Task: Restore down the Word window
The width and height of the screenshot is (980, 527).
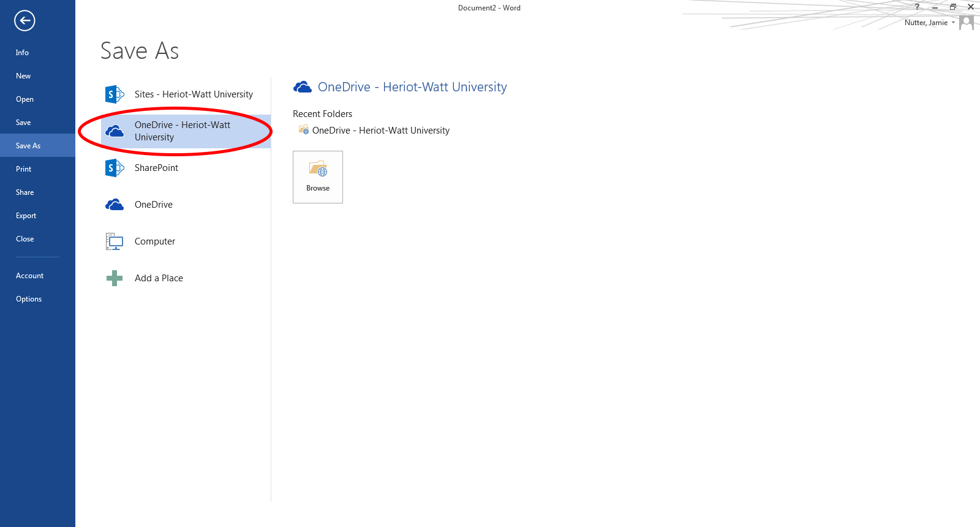Action: click(x=953, y=7)
